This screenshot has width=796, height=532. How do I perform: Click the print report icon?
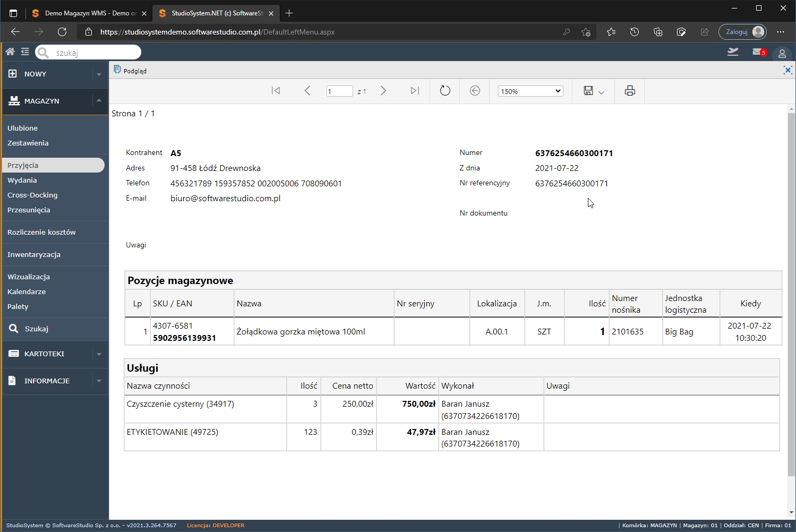[x=630, y=91]
